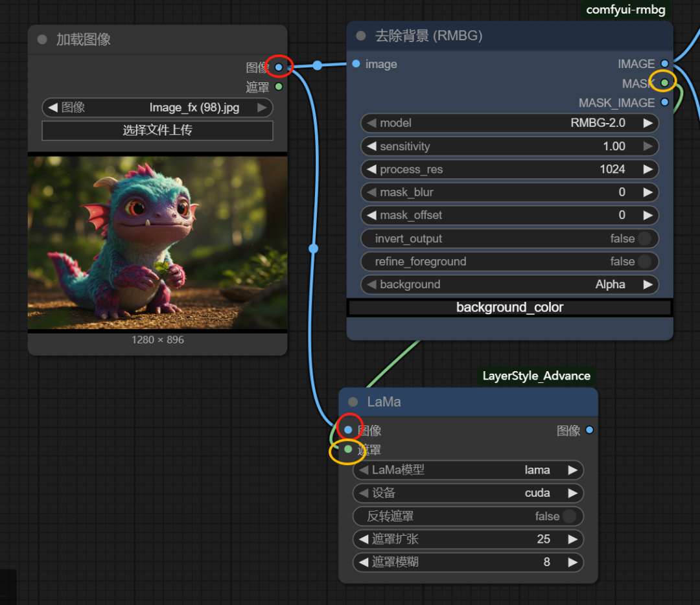Increase 遮罩扩张 value with right arrow
The width and height of the screenshot is (700, 605).
[573, 540]
